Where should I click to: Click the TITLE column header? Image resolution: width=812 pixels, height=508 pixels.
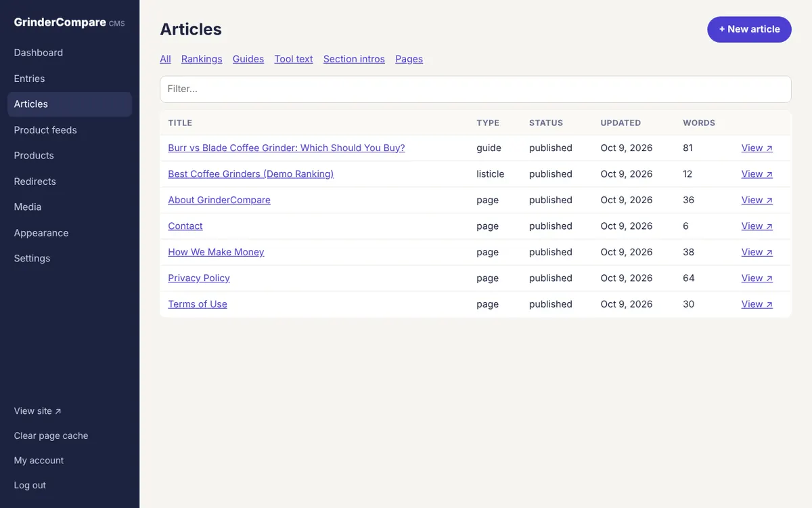180,123
